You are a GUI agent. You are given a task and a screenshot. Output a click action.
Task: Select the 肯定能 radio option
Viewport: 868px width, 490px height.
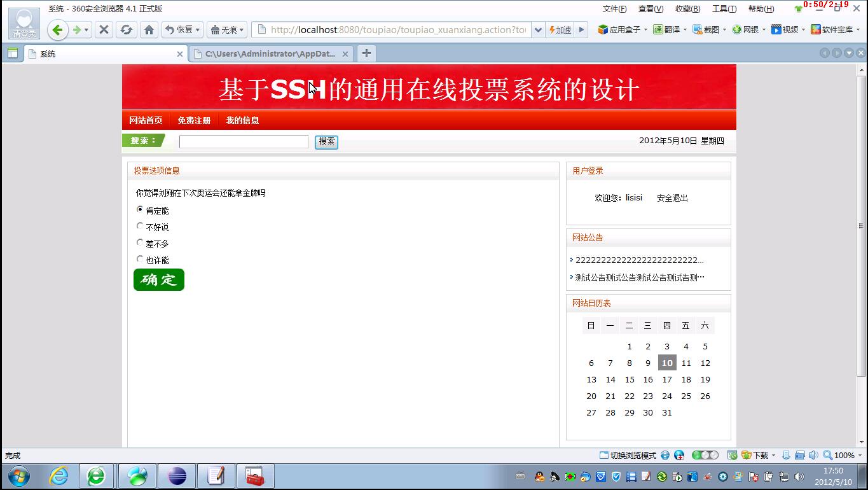point(140,209)
